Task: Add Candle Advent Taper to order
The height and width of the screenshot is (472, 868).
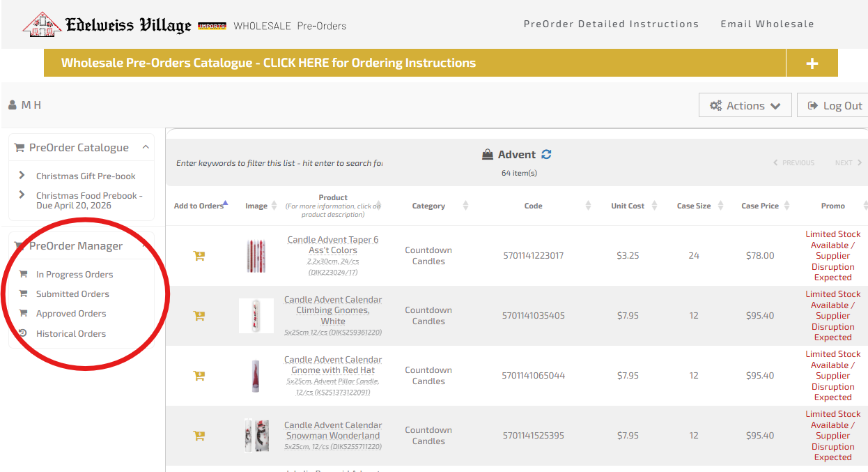Action: coord(199,256)
